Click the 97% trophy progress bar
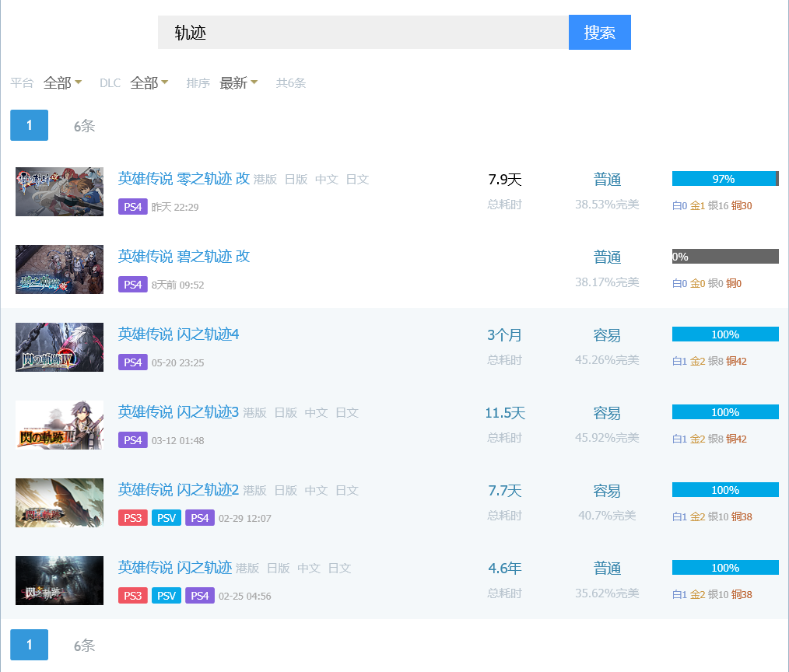The image size is (789, 672). (724, 179)
